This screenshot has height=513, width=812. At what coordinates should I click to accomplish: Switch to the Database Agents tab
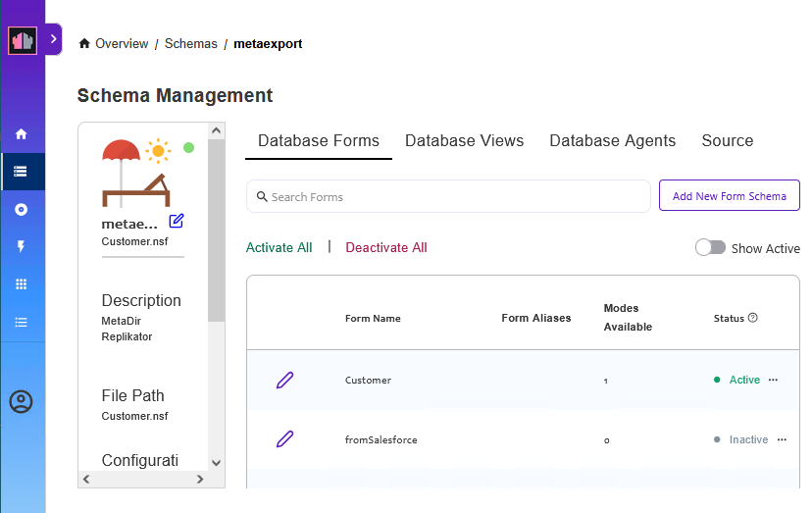click(x=612, y=141)
